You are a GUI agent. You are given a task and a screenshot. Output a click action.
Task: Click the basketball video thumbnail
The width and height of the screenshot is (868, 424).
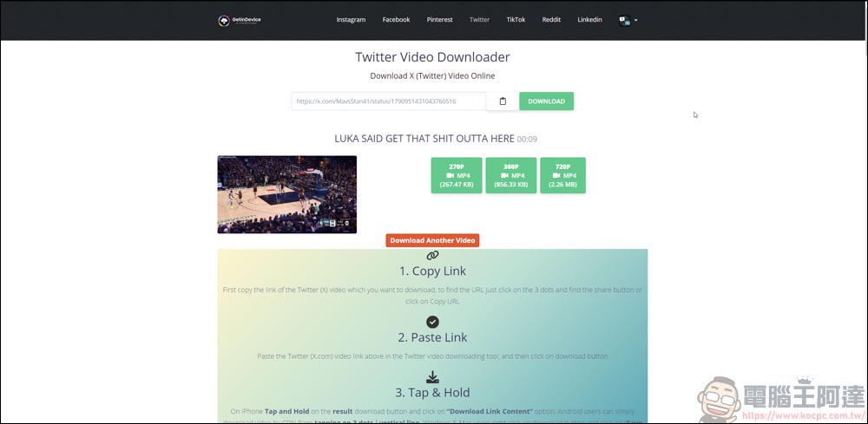coord(286,194)
